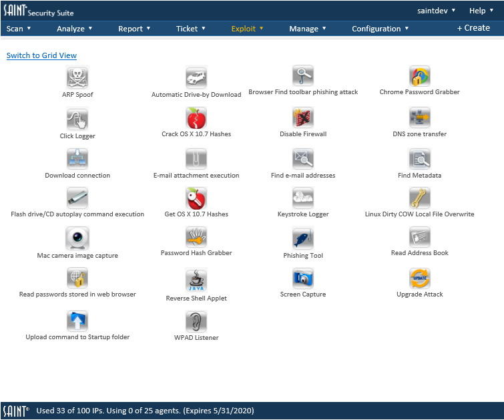This screenshot has width=504, height=420.
Task: Click the Upgrade Attack label text
Action: (x=419, y=294)
